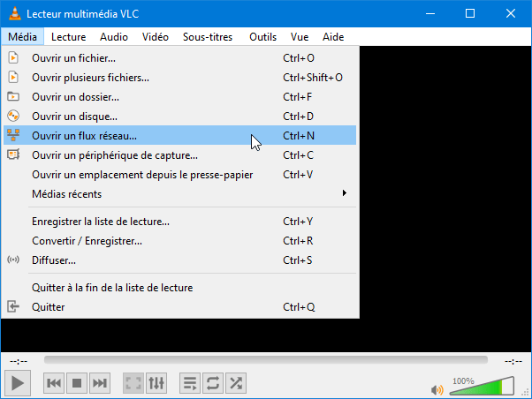Adjust the 100% volume slider
The image size is (532, 399).
482,386
